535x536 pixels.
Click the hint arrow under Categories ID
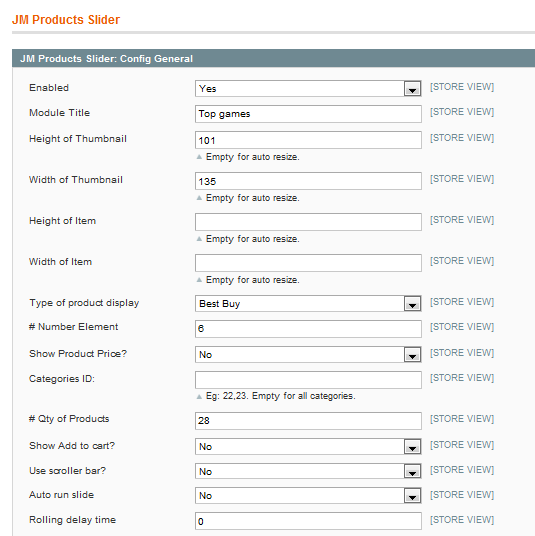(x=199, y=397)
